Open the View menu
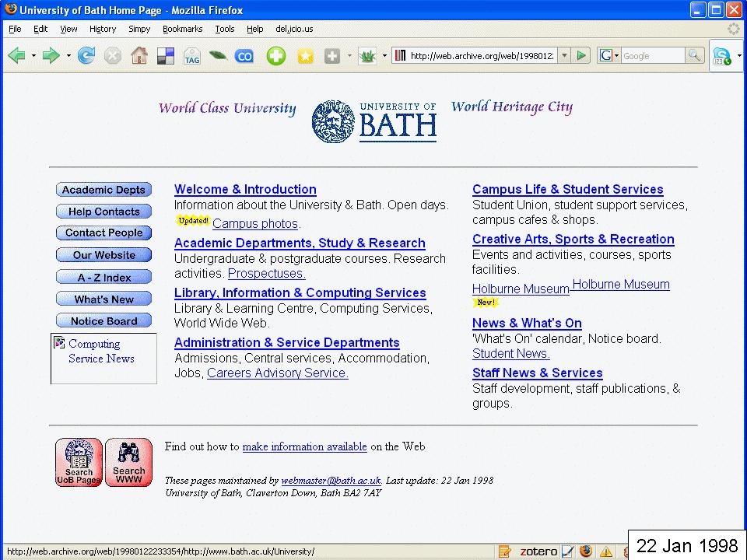This screenshot has width=747, height=560. [x=68, y=29]
